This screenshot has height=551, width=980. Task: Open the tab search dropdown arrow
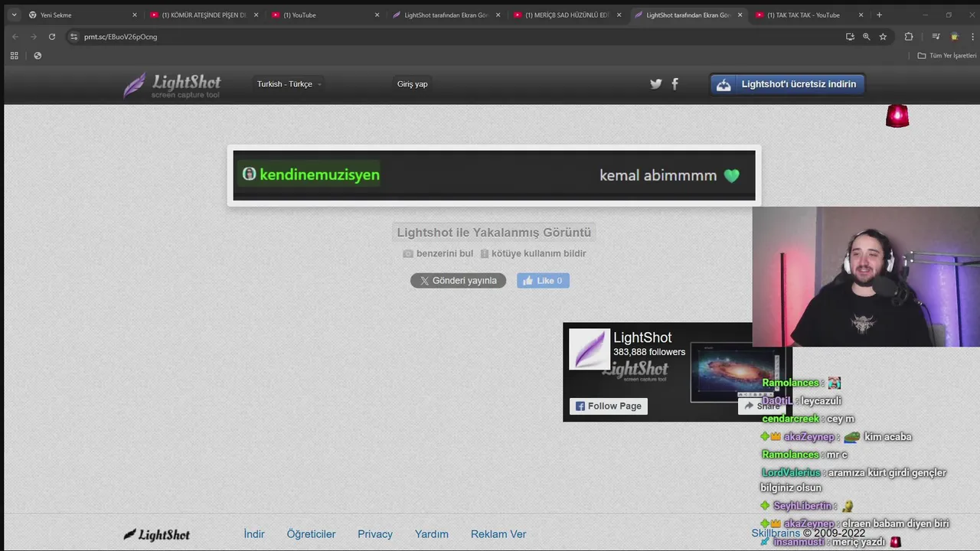[14, 15]
